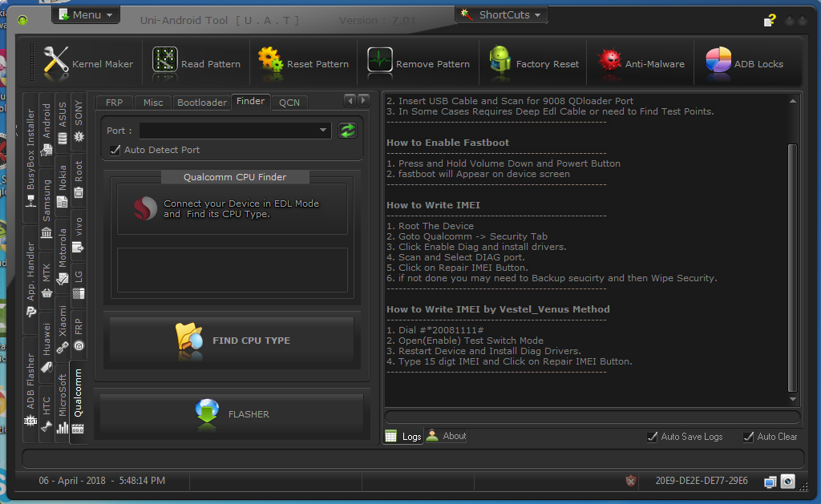The height and width of the screenshot is (504, 821).
Task: Select the Samsung side tab
Action: coord(47,208)
